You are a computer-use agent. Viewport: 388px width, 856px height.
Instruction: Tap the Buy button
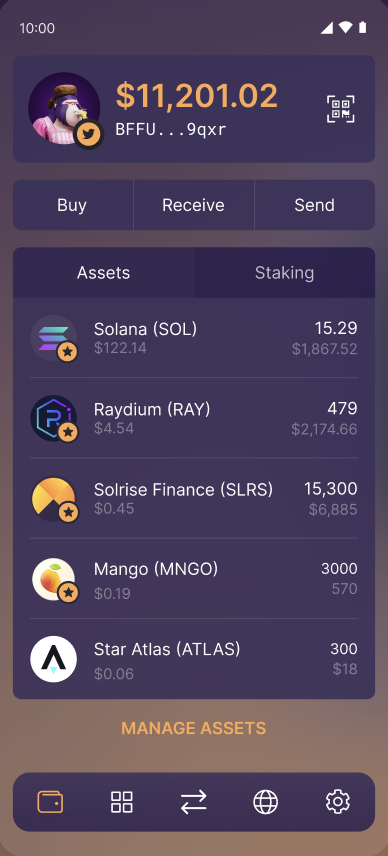coord(73,205)
